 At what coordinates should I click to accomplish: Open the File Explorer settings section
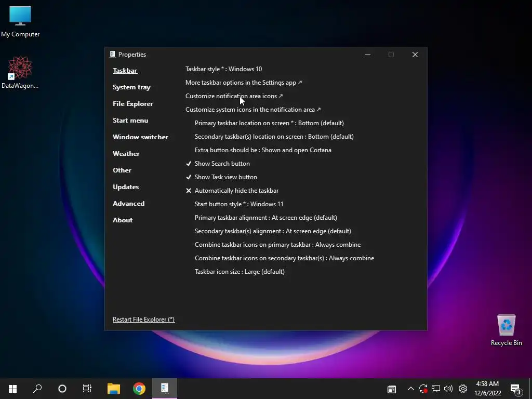[132, 104]
